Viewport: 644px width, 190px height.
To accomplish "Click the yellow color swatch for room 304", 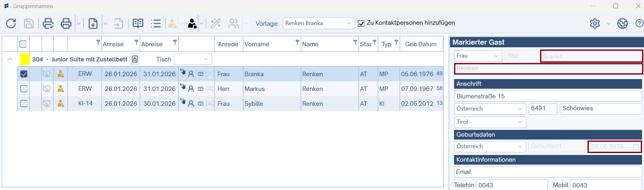I will pos(25,59).
